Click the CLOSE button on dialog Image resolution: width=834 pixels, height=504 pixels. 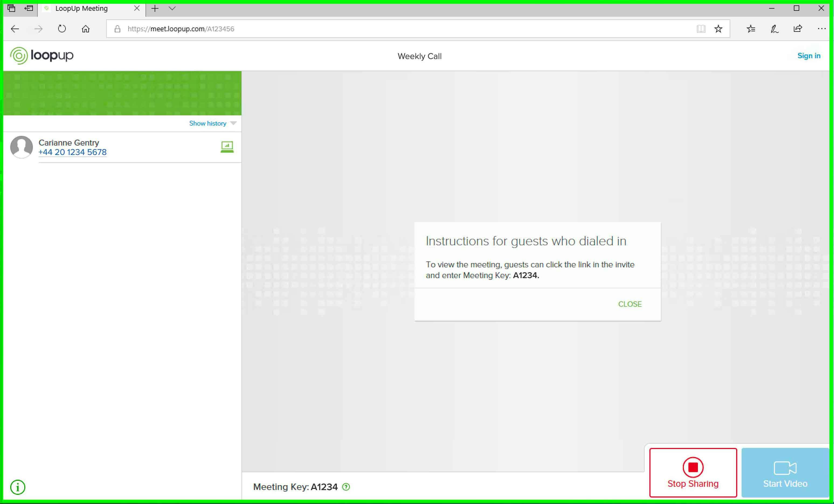630,304
